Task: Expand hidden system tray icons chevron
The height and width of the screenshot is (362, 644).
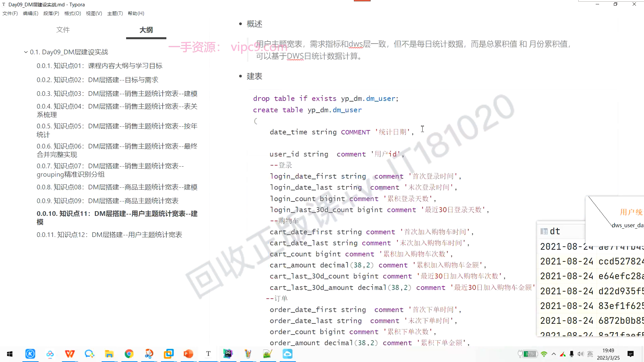Action: 554,354
